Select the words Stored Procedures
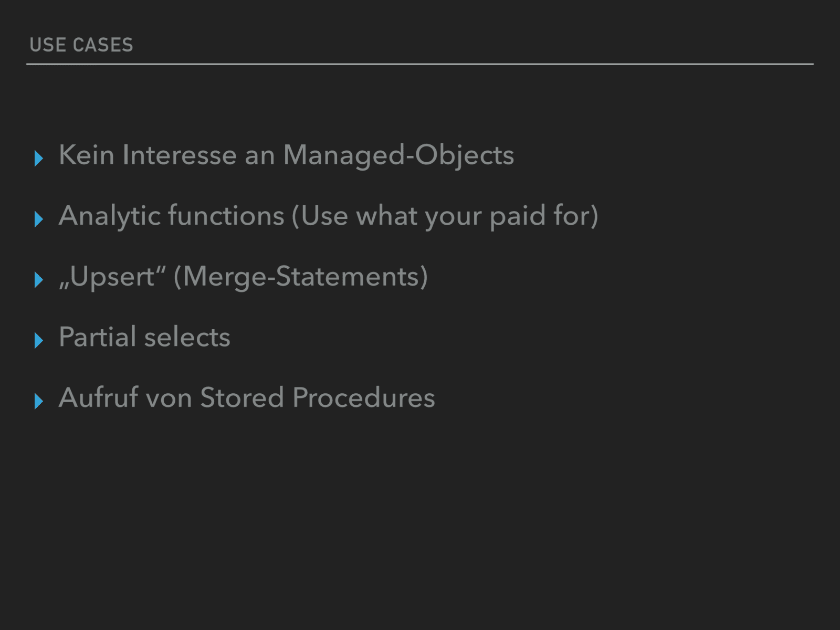 click(x=318, y=397)
